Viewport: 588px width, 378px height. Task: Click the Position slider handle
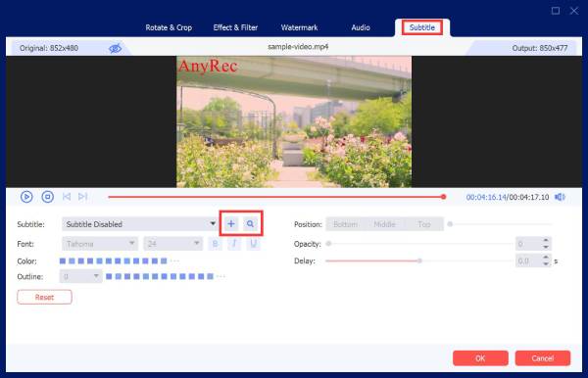450,224
